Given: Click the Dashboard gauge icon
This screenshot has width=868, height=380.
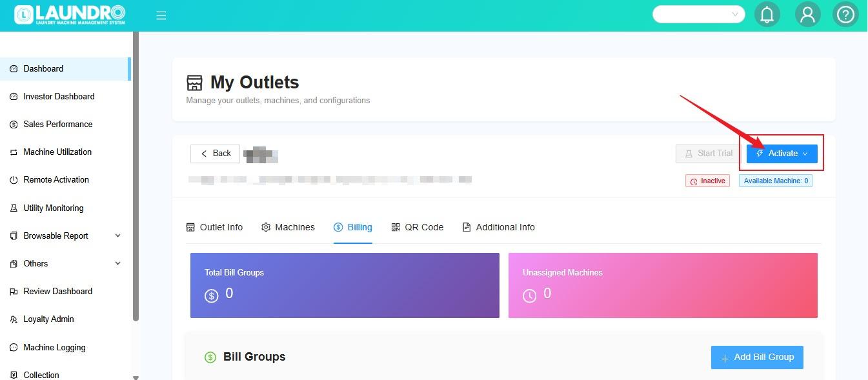Looking at the screenshot, I should (x=14, y=69).
